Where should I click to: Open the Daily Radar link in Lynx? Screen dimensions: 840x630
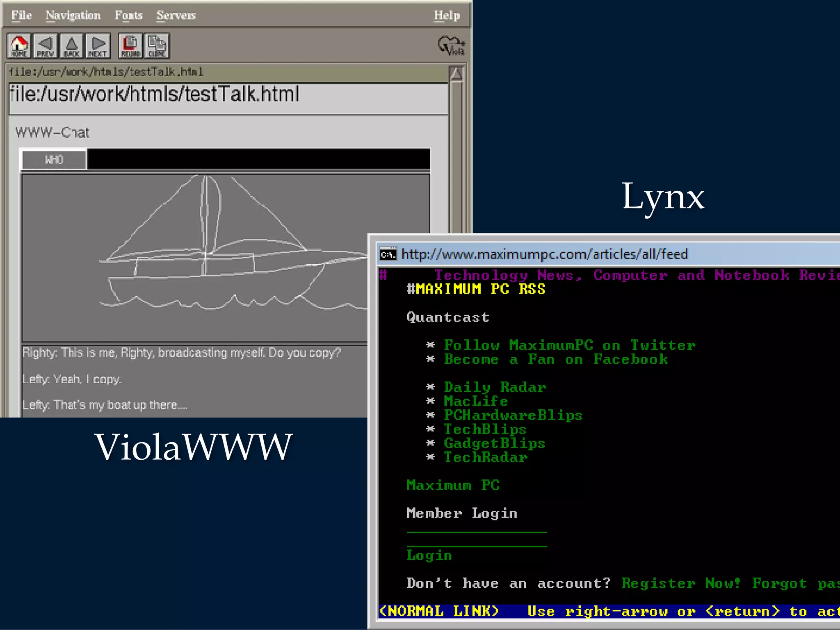click(495, 387)
